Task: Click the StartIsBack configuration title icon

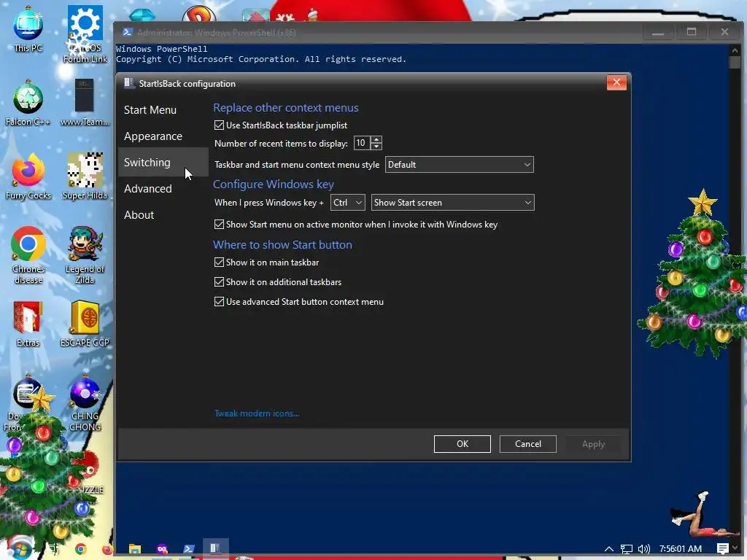Action: (128, 83)
